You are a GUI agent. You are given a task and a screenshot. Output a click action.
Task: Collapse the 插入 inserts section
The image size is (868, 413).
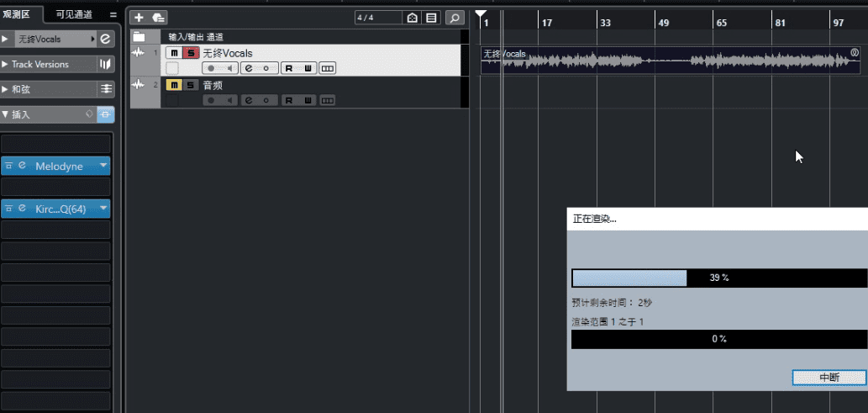coord(6,114)
